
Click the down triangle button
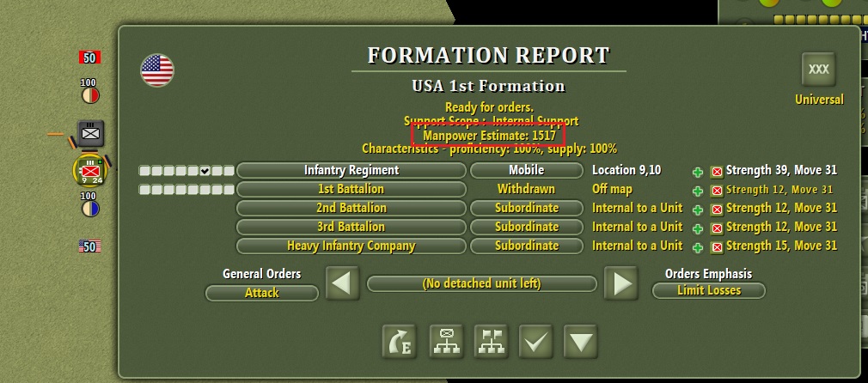(581, 342)
